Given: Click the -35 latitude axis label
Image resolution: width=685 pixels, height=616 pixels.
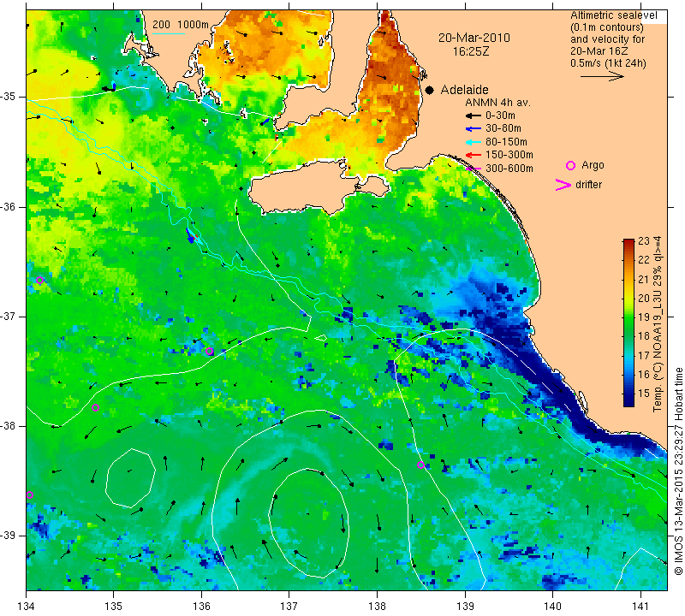Looking at the screenshot, I should coord(8,97).
